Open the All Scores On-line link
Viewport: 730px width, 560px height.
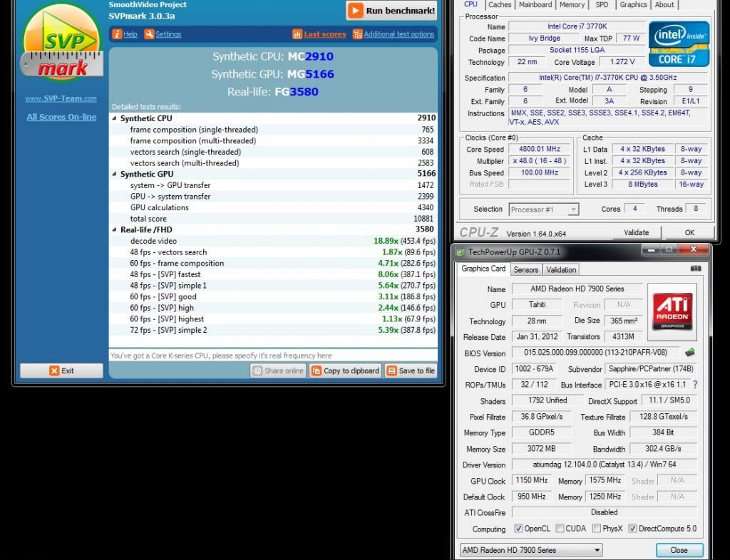[x=61, y=117]
